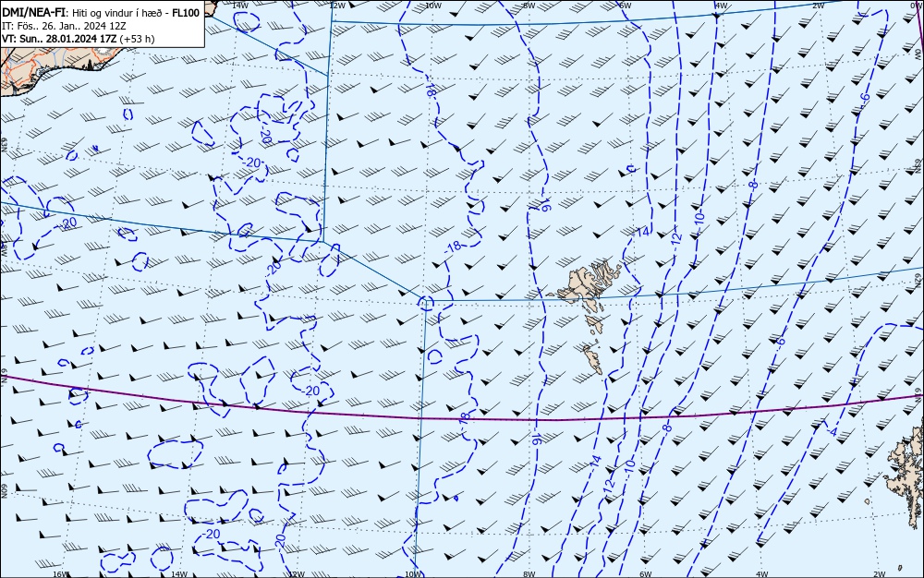The height and width of the screenshot is (578, 924).
Task: Click the 'VT: Sun.. 28.01.2024 17Z' valid time
Action: (59, 39)
